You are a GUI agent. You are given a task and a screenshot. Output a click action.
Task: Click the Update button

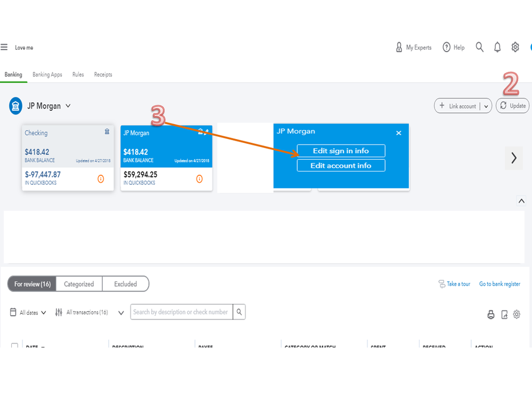pyautogui.click(x=512, y=106)
